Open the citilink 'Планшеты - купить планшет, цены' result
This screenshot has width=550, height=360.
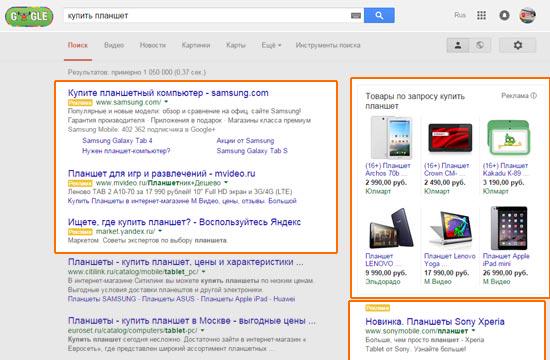(186, 262)
